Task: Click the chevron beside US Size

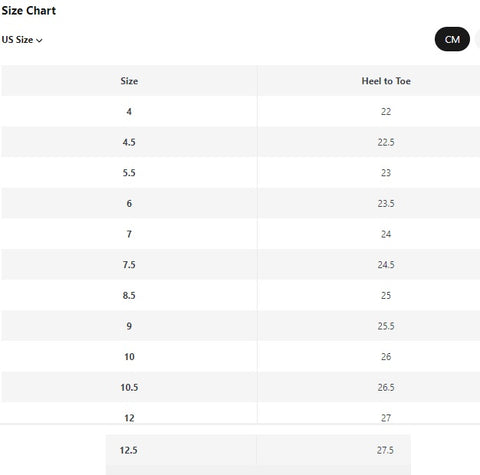Action: [x=39, y=40]
